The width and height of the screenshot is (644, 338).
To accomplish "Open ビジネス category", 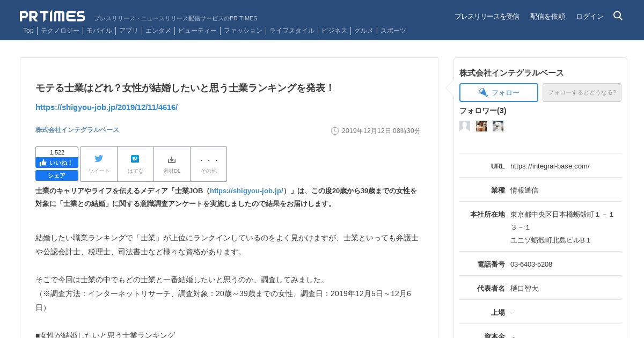I will [x=334, y=31].
